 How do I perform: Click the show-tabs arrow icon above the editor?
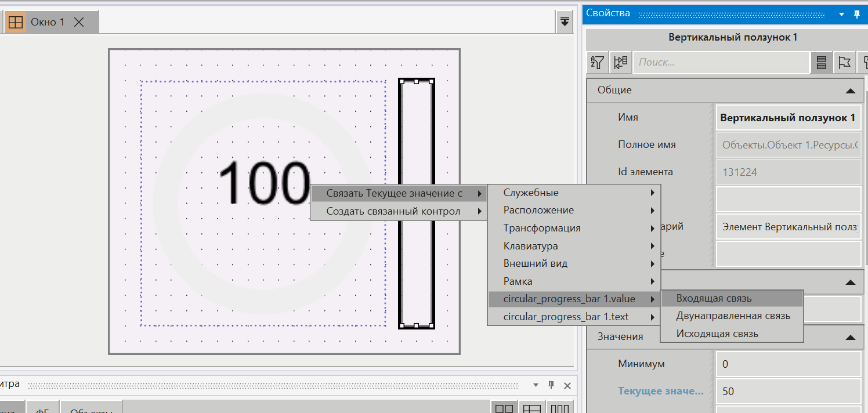click(564, 21)
